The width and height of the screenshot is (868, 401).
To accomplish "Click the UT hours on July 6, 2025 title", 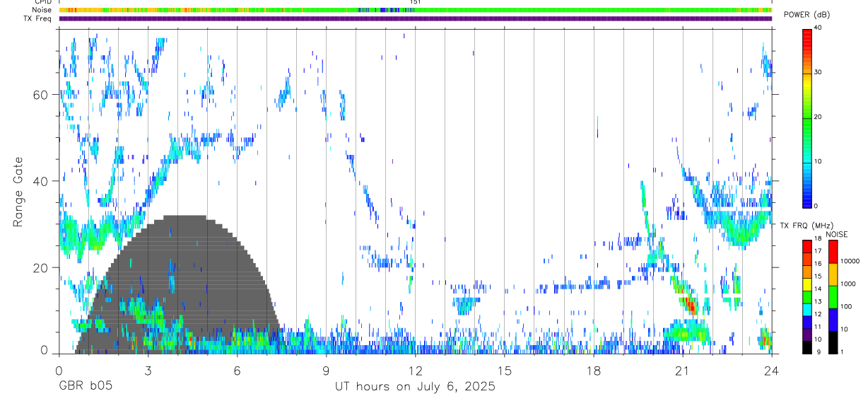I will [x=415, y=387].
